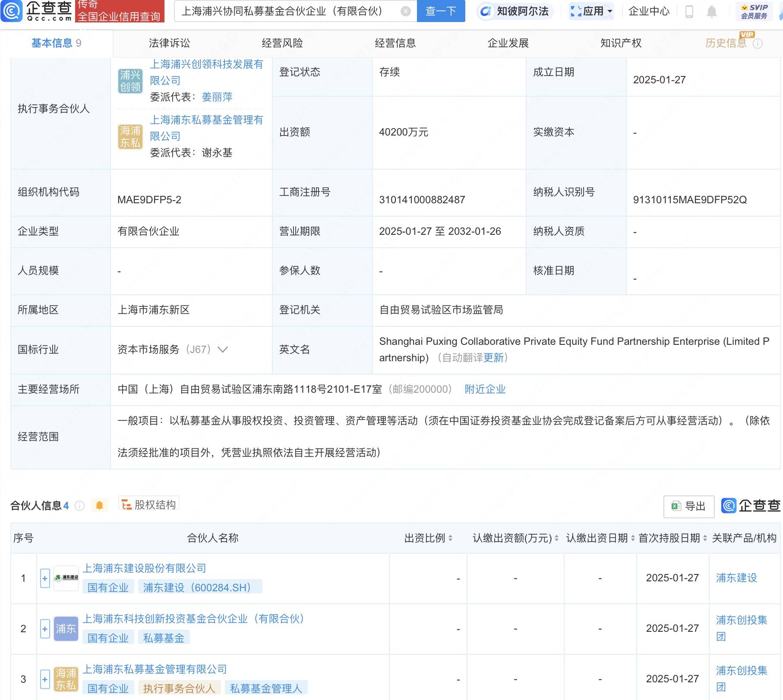Click the 海浦东私 logo in row 3
The width and height of the screenshot is (783, 700).
66,679
